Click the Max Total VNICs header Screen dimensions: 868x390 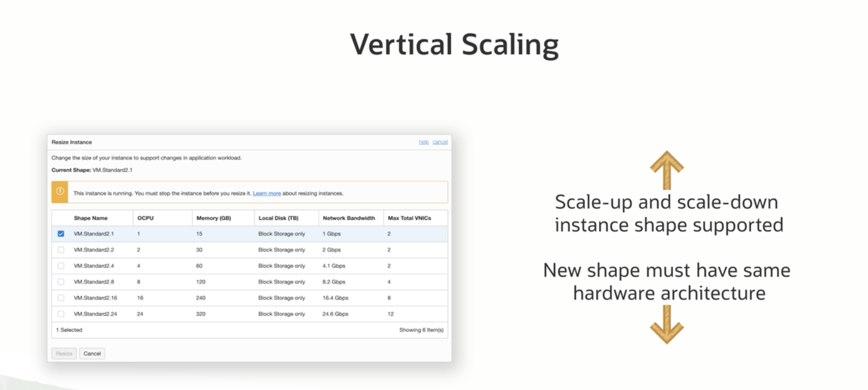tap(409, 218)
